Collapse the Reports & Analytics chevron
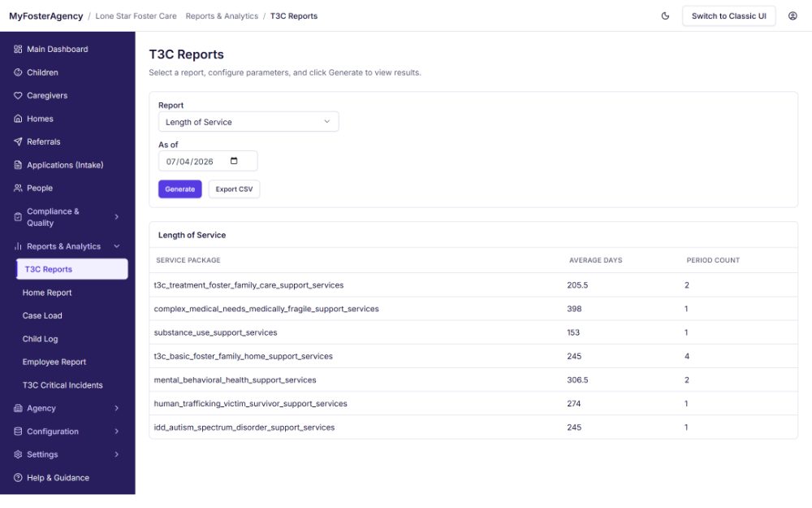The height and width of the screenshot is (508, 812). coord(116,246)
